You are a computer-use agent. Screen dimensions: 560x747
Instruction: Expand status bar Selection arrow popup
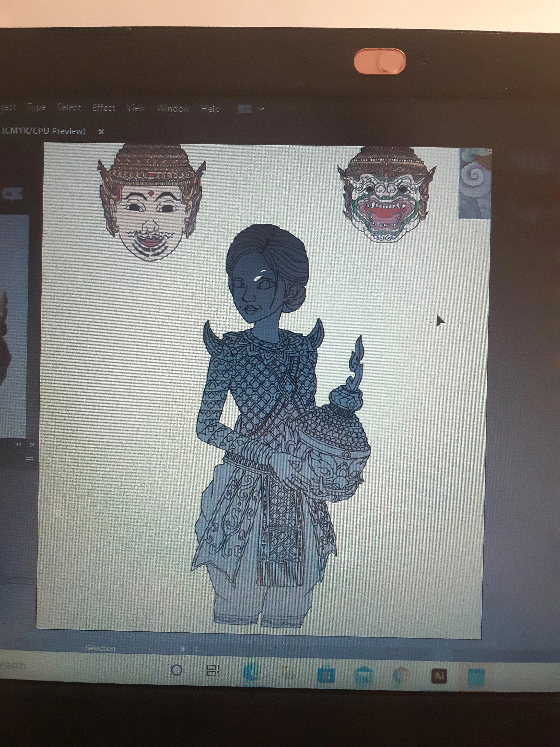(x=183, y=648)
